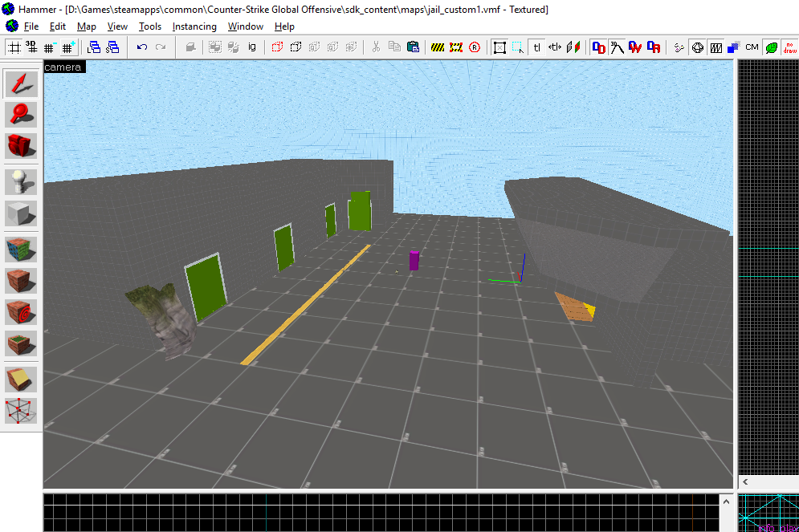Click the Hammer globe icon beside File
This screenshot has width=799, height=532.
click(11, 26)
